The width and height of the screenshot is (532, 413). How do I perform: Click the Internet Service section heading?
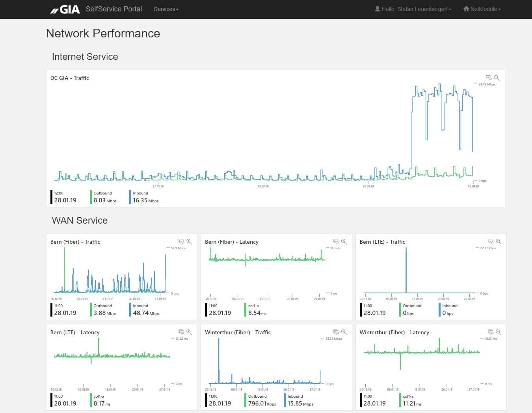(85, 57)
